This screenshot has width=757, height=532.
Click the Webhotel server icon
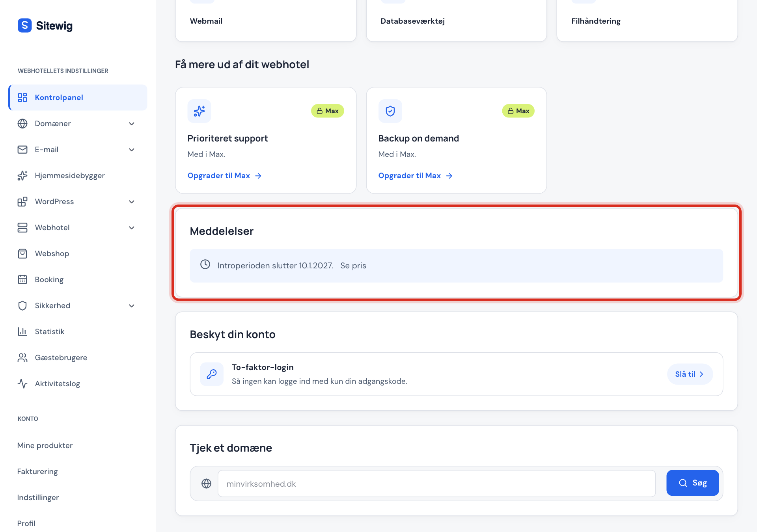(22, 227)
